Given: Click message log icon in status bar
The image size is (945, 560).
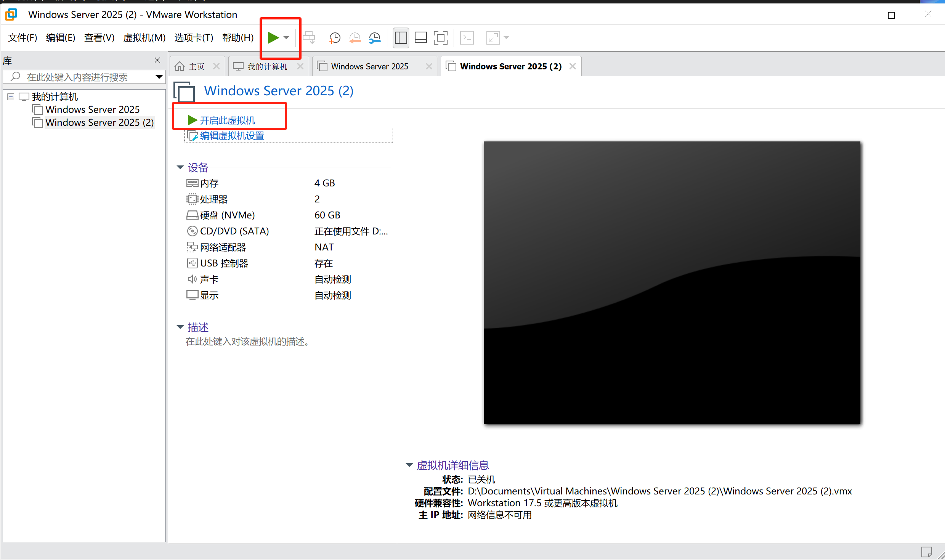Looking at the screenshot, I should [x=926, y=552].
